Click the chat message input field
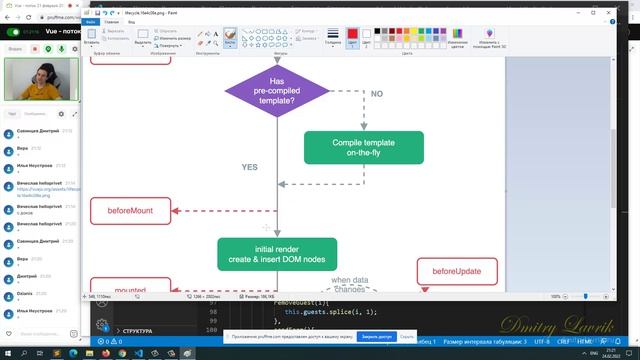The height and width of the screenshot is (360, 640). tap(41, 334)
